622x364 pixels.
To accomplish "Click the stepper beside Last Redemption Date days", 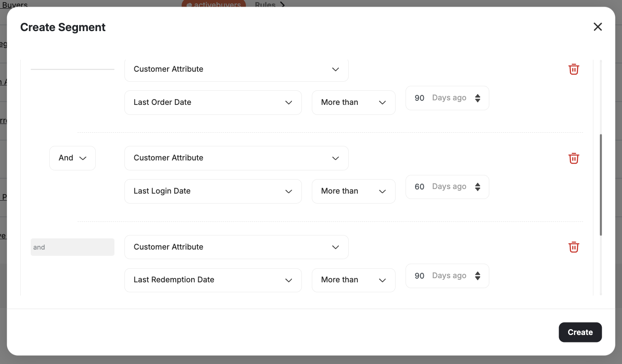I will tap(478, 276).
